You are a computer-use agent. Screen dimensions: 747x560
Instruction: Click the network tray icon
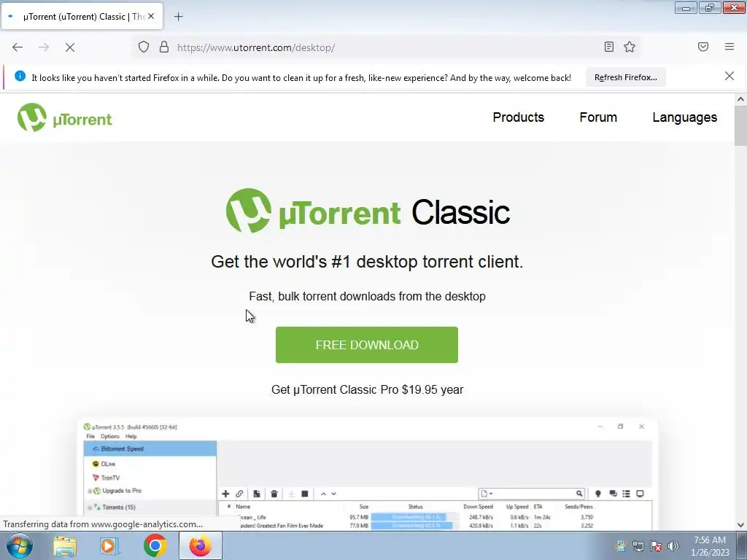[x=638, y=546]
